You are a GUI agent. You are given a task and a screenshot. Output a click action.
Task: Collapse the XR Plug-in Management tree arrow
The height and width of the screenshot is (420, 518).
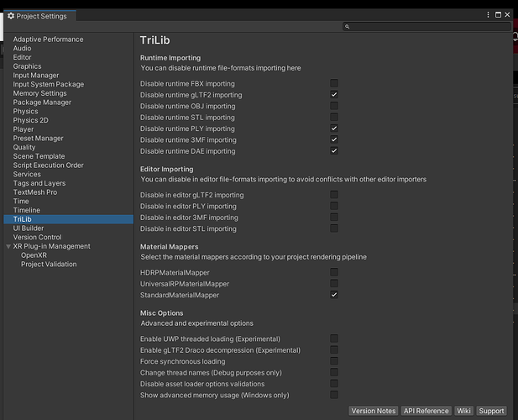[x=8, y=246]
